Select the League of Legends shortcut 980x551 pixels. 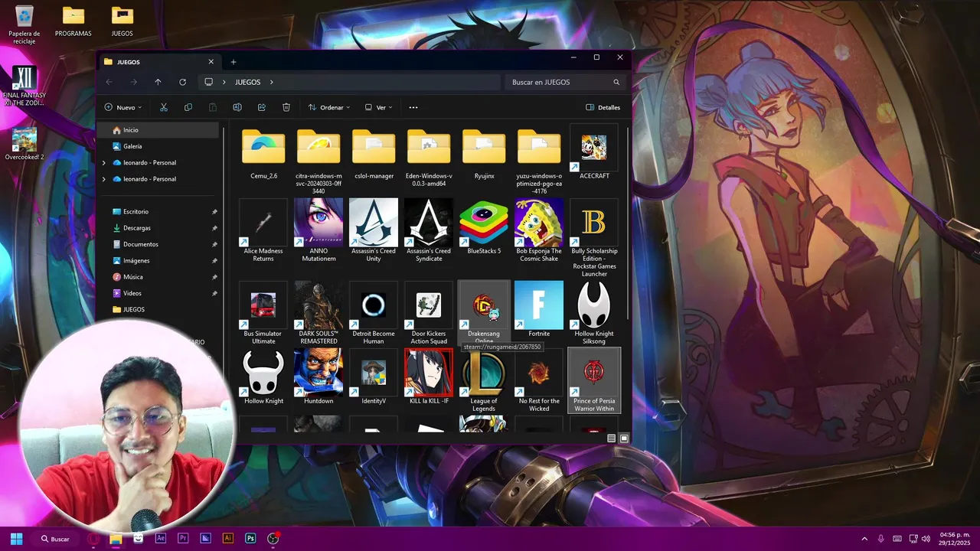(x=484, y=380)
